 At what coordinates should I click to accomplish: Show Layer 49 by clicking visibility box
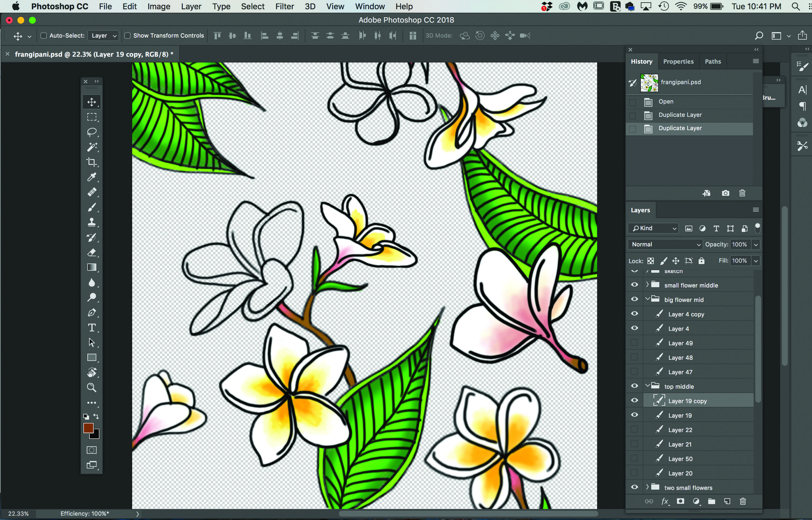click(x=634, y=343)
